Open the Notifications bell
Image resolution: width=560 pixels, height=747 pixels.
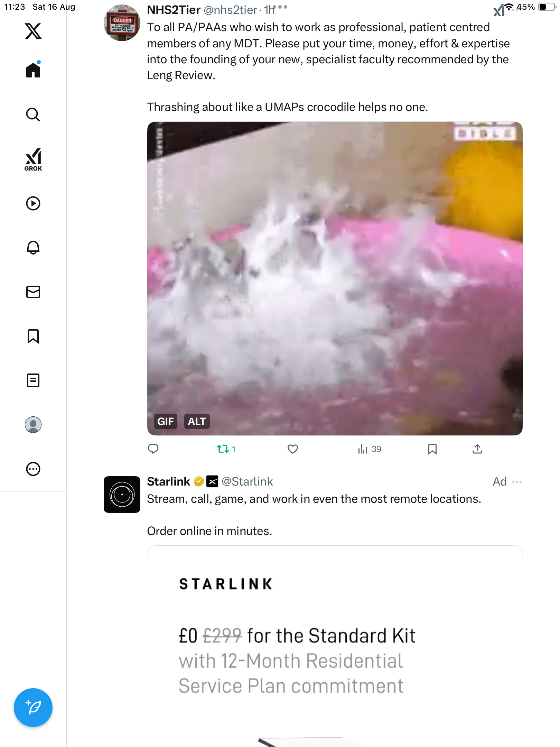coord(33,247)
